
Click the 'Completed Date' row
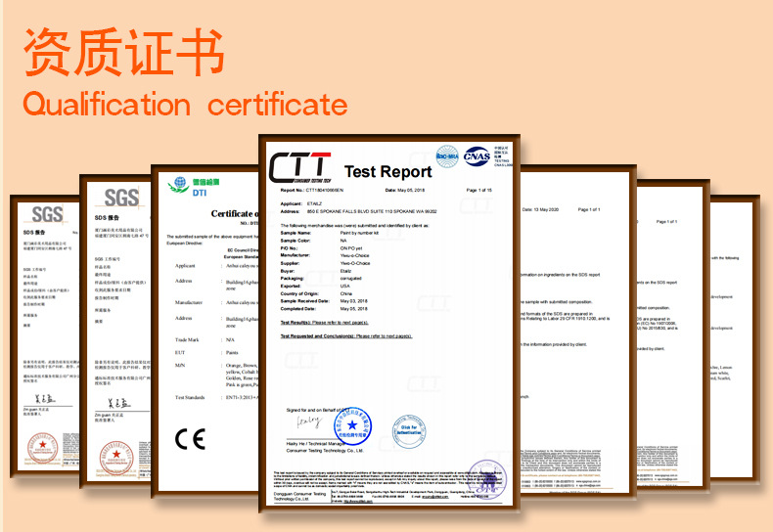[324, 309]
